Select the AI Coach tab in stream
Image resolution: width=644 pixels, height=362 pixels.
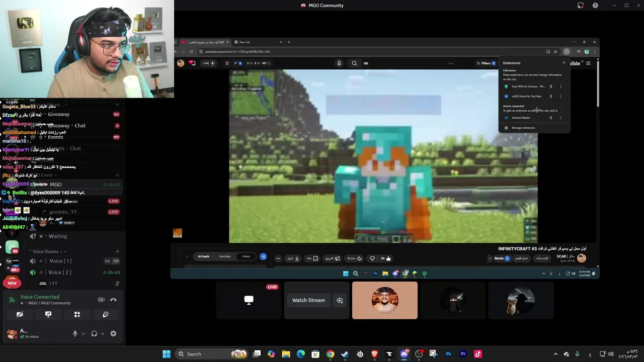203,256
